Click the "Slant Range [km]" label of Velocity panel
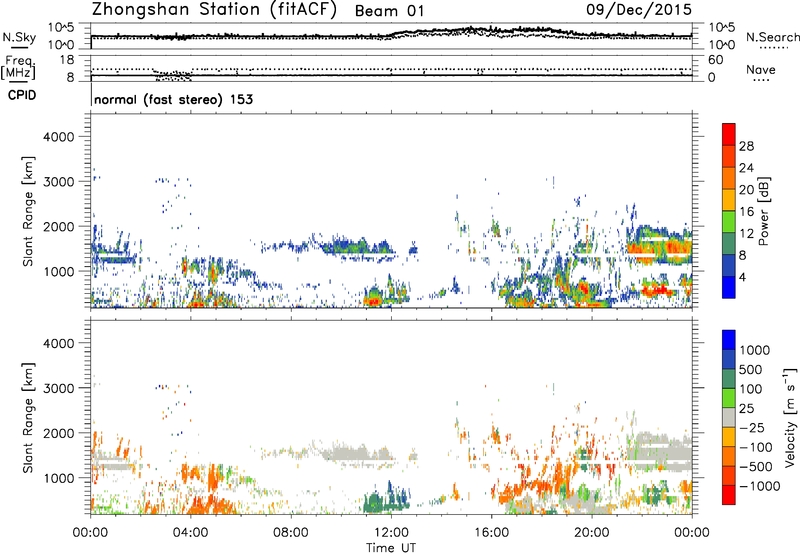Screen dimensions: 800x554 (x=28, y=418)
